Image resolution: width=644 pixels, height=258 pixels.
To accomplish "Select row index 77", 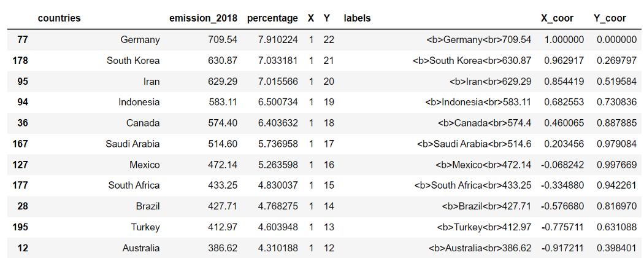I will pyautogui.click(x=23, y=40).
